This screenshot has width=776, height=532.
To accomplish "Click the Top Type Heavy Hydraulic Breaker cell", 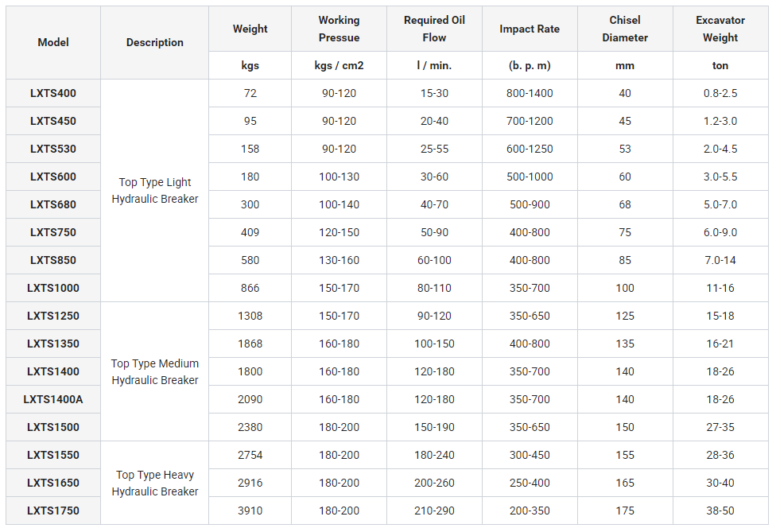I will coord(155,483).
